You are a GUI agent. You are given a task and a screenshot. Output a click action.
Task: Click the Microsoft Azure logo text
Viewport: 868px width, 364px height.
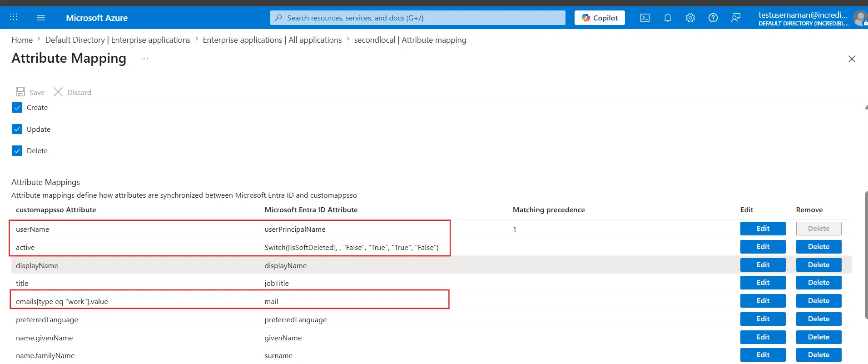pyautogui.click(x=97, y=18)
